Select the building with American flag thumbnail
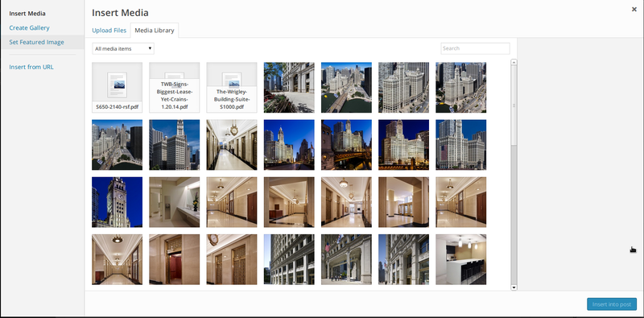This screenshot has height=318, width=644. pos(460,145)
